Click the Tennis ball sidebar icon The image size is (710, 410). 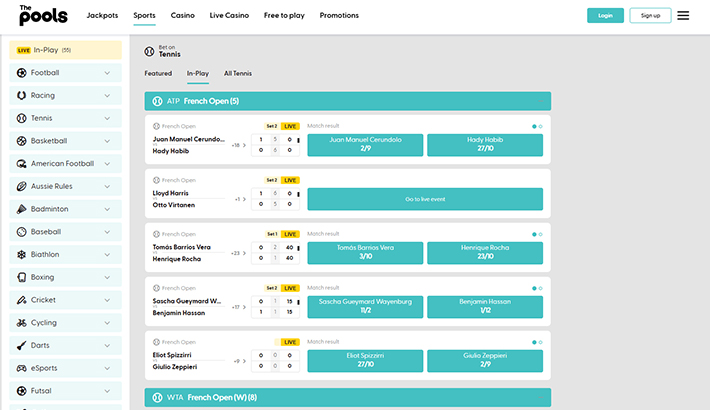tap(21, 118)
